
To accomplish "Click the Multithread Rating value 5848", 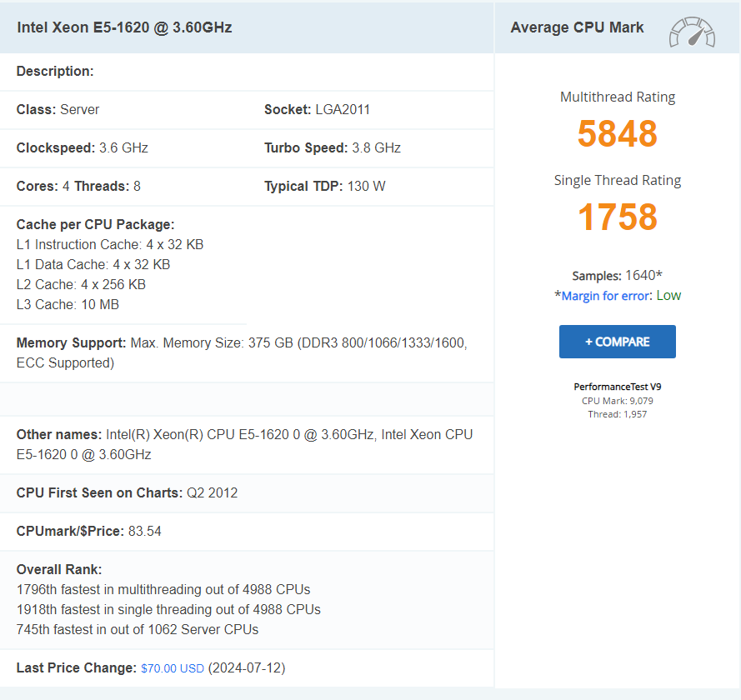I will point(617,133).
